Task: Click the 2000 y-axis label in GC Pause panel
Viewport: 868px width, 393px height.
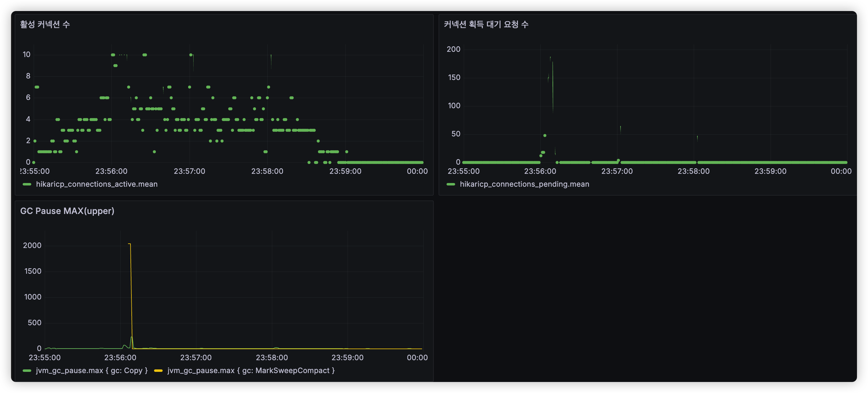Action: pyautogui.click(x=32, y=246)
